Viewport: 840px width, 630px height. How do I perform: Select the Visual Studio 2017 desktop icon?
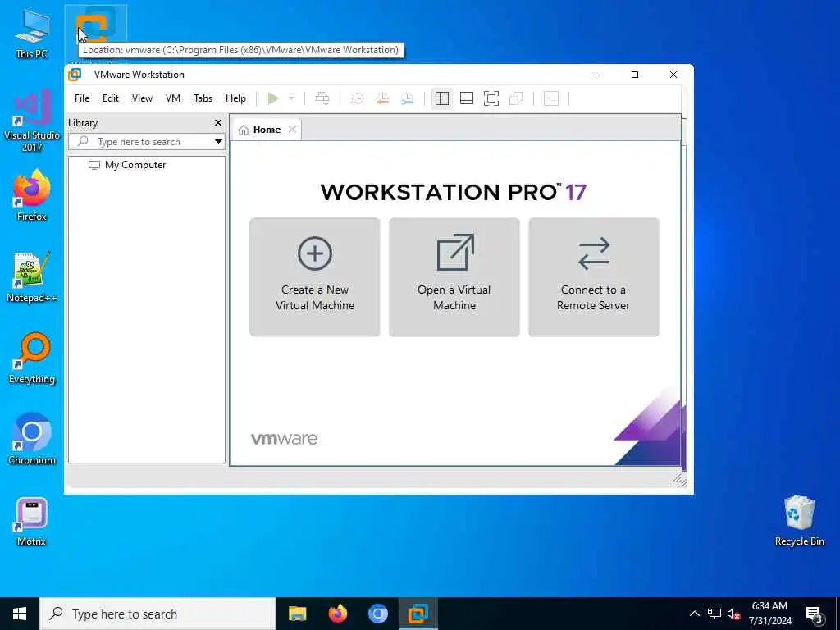[32, 121]
